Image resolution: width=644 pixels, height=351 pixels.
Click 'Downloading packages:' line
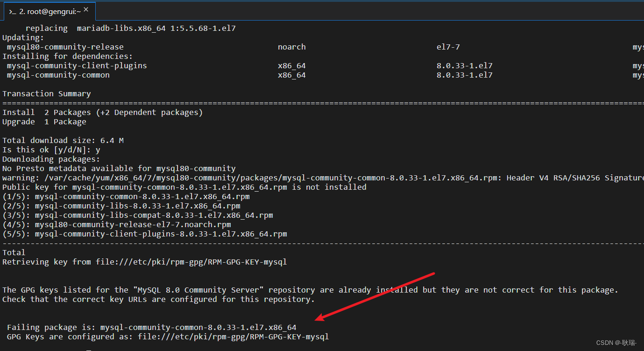coord(51,159)
